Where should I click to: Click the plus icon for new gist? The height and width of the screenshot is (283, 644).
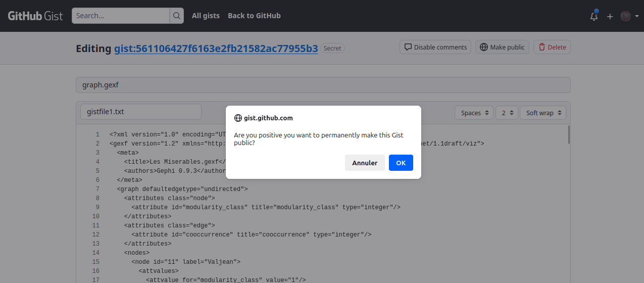[610, 16]
